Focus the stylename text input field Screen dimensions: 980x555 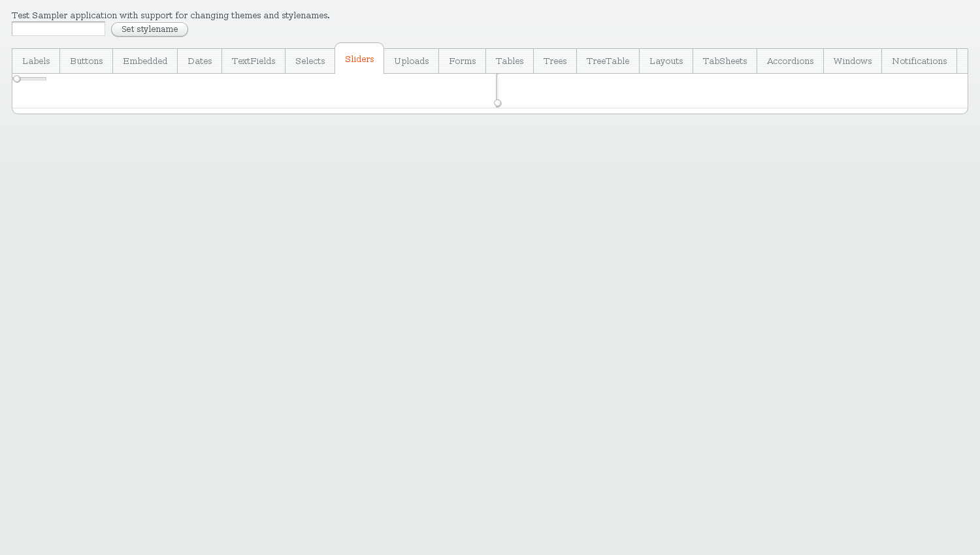point(59,29)
